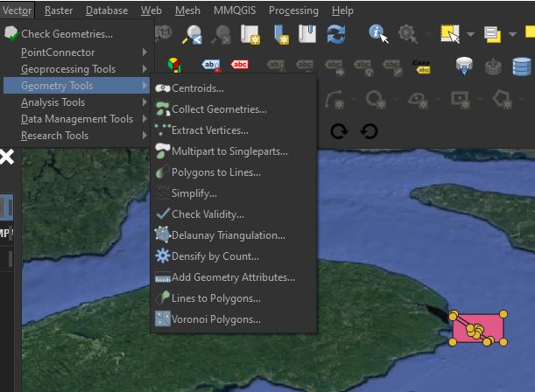Click the greyed Add Ellipse icon
Screen dimensions: 535x392
(x=418, y=101)
